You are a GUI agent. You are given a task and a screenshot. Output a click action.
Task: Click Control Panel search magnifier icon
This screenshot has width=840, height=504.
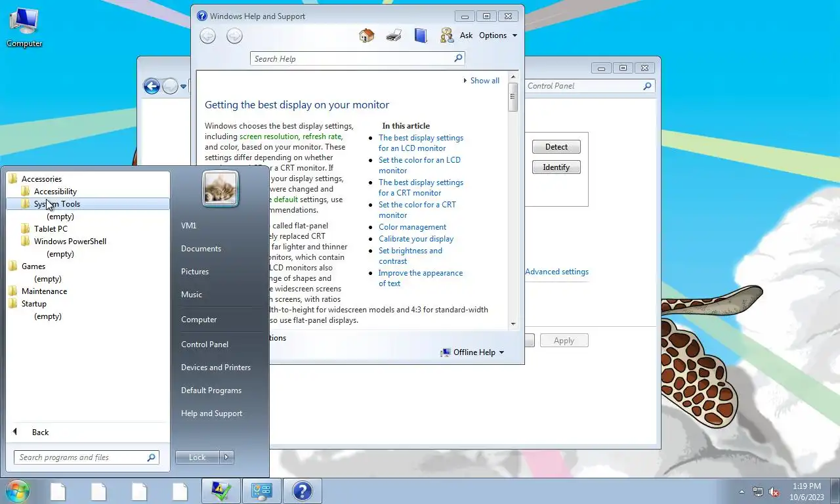[647, 86]
